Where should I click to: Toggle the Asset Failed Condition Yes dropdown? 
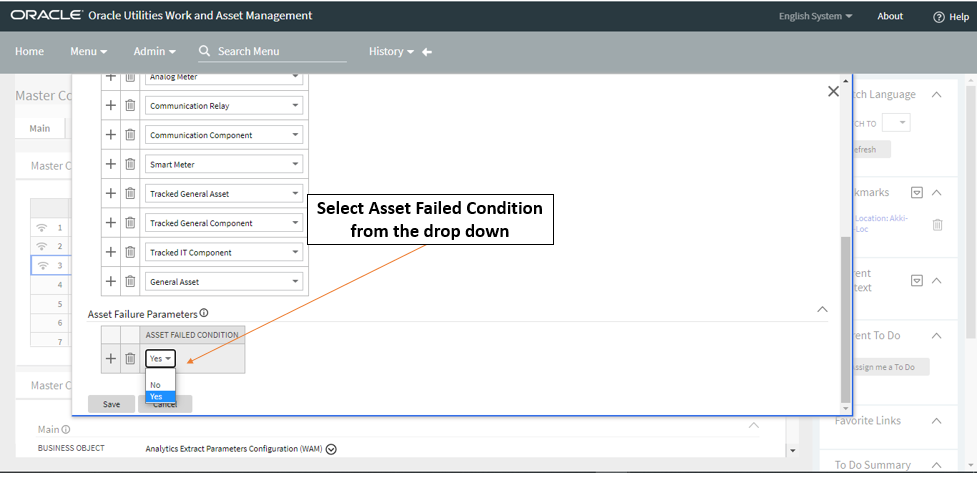(x=160, y=359)
